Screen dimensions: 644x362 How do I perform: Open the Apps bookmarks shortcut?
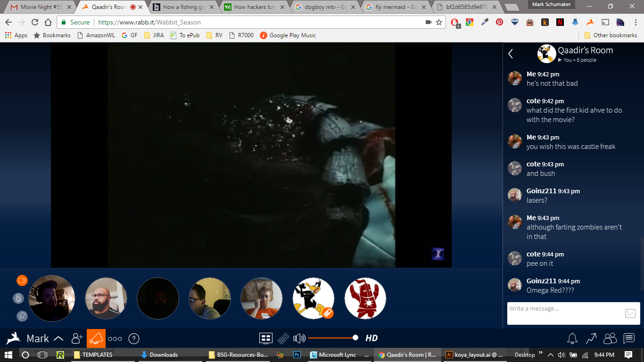coord(16,35)
